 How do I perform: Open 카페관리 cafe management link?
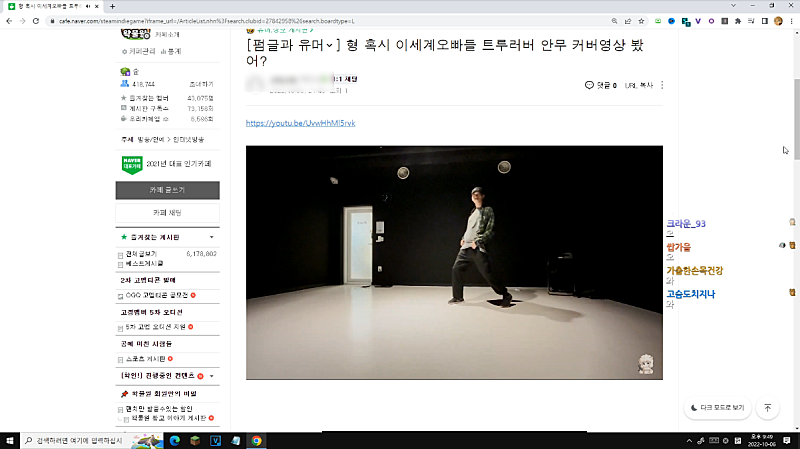pos(138,52)
